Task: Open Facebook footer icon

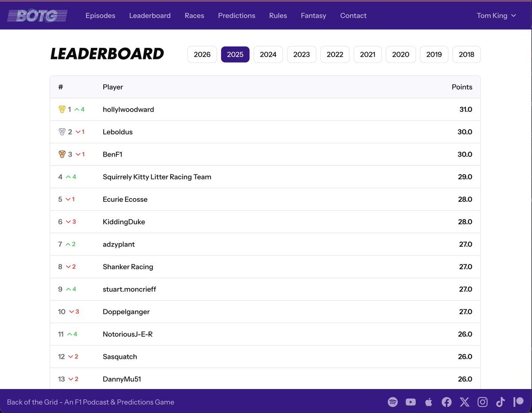Action: (446, 402)
